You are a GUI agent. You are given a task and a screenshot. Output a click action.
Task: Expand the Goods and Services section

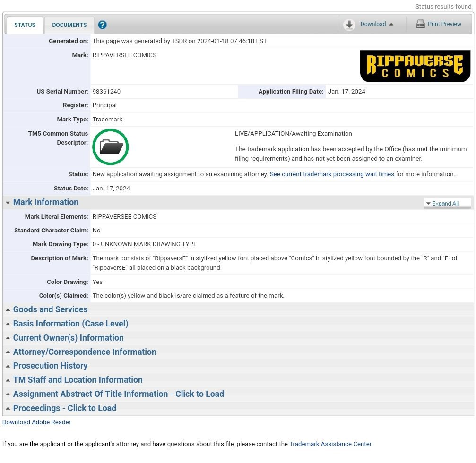(x=50, y=309)
